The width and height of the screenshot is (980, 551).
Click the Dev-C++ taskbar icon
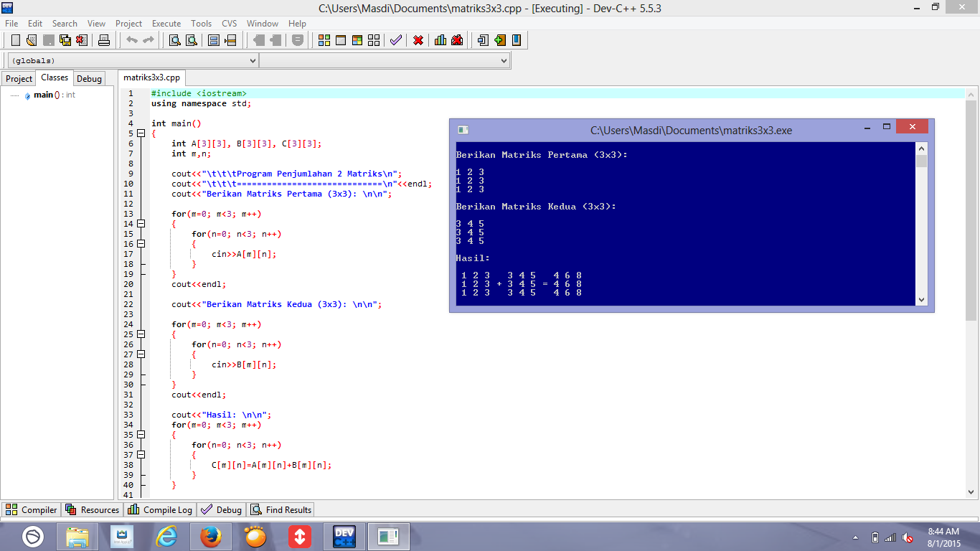tap(344, 537)
